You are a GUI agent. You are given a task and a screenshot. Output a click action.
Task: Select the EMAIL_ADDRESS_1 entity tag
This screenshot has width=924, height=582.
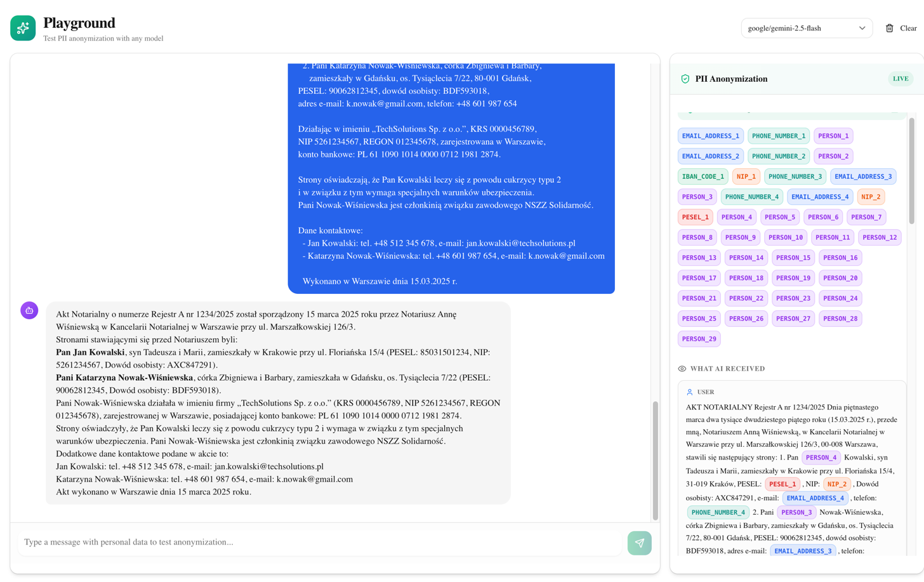coord(710,136)
